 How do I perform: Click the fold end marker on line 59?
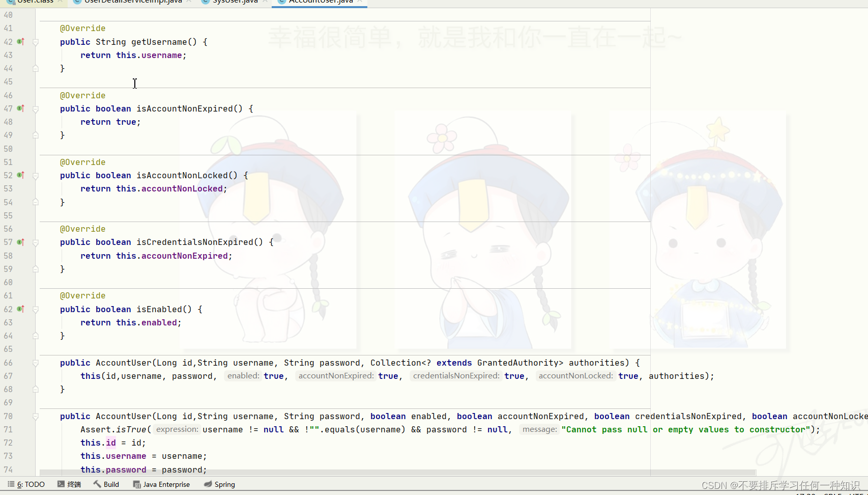point(36,269)
